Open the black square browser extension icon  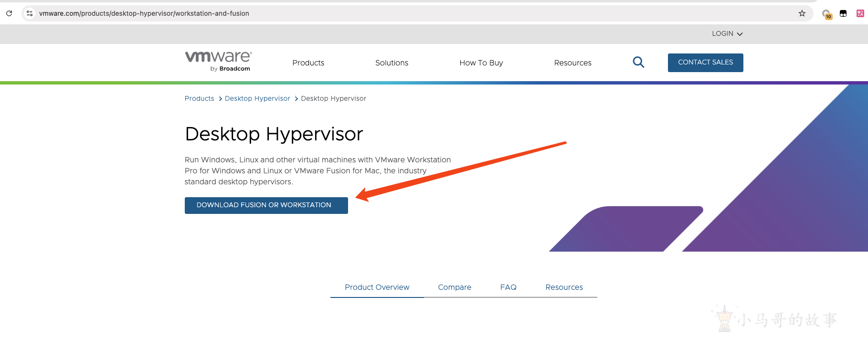coord(843,13)
